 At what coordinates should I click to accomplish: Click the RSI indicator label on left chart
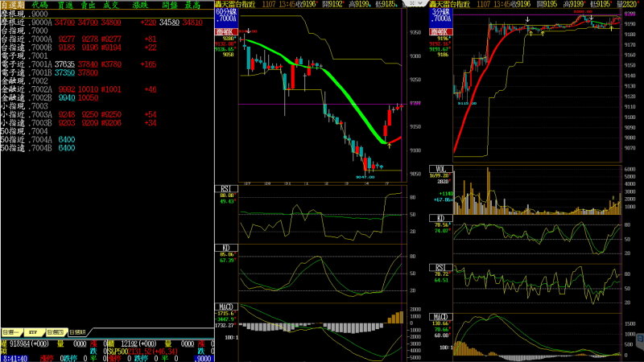tap(225, 188)
